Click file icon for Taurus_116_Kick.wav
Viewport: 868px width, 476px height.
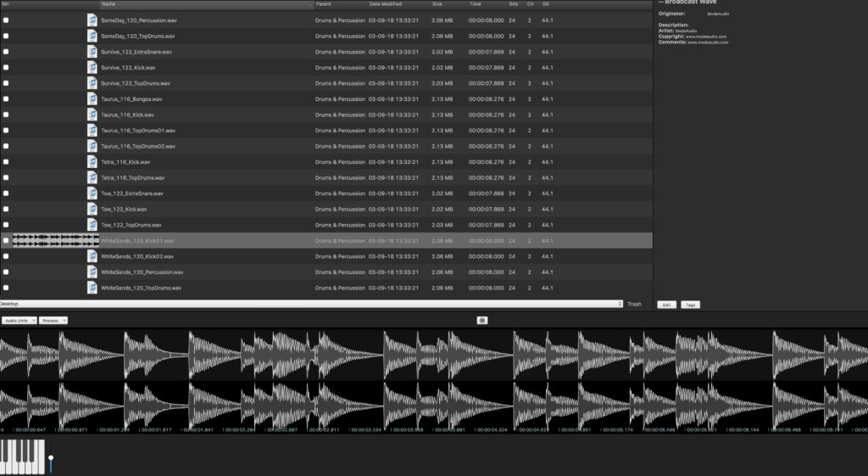tap(92, 115)
